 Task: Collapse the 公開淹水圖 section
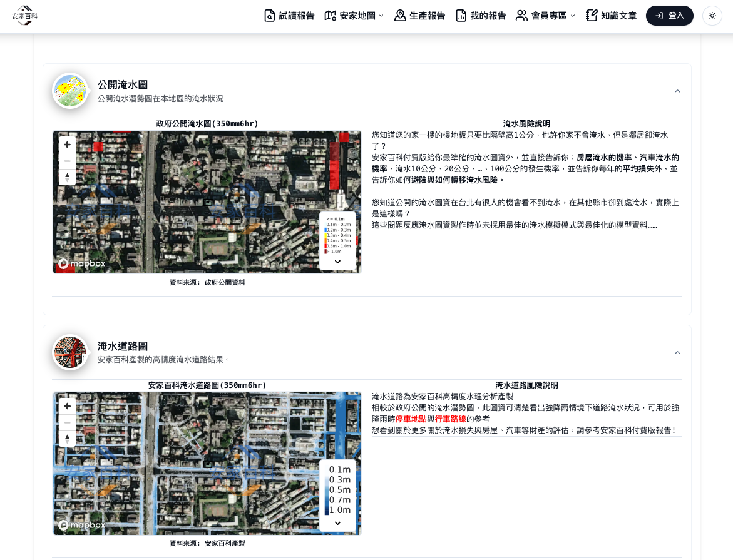[x=677, y=91]
